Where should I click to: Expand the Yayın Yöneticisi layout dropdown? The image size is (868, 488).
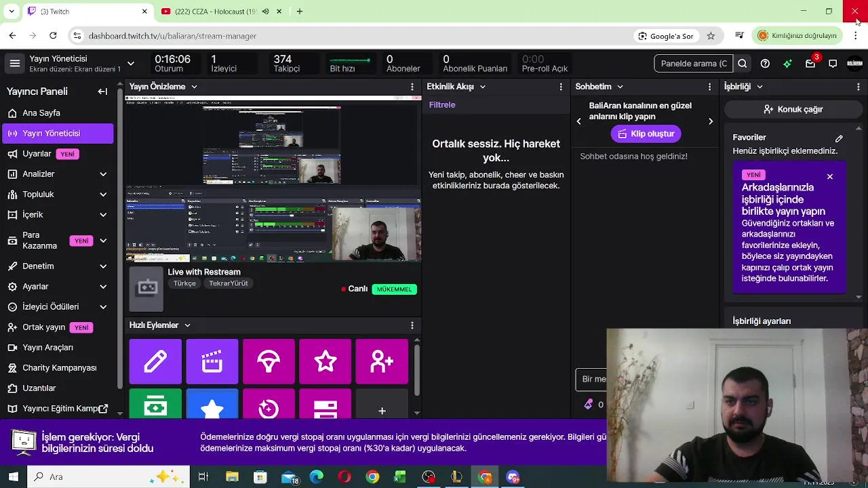(x=131, y=64)
